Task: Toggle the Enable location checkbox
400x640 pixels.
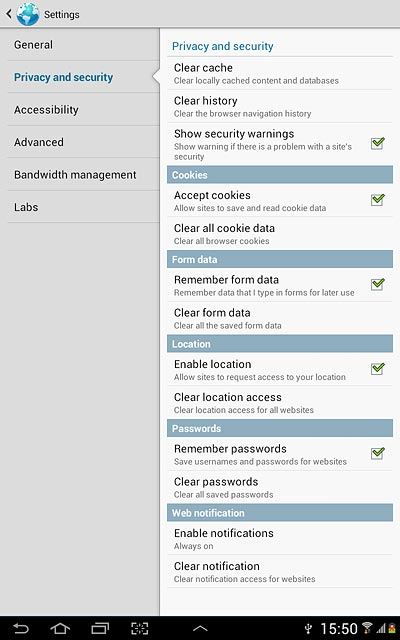Action: coord(378,369)
